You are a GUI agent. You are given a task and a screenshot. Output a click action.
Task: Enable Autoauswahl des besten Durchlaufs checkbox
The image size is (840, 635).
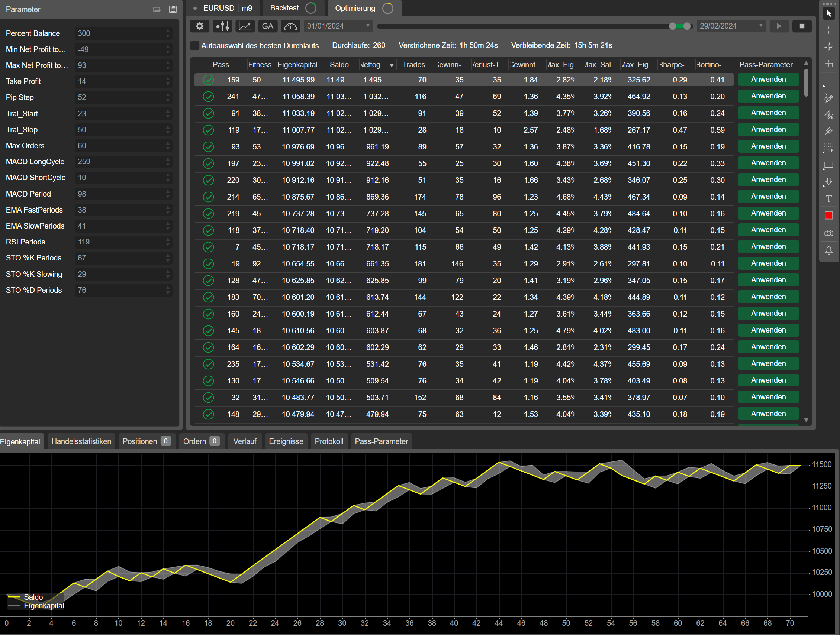point(195,46)
